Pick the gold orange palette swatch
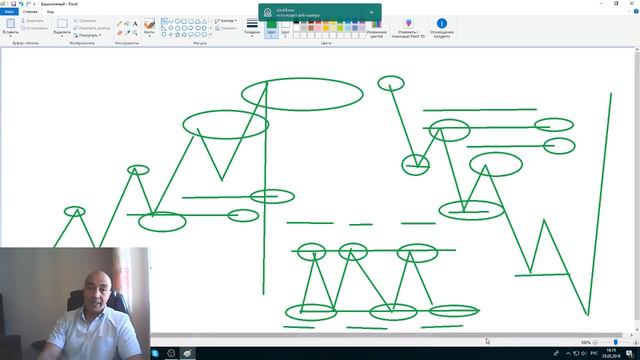The height and width of the screenshot is (360, 640). pyautogui.click(x=326, y=28)
